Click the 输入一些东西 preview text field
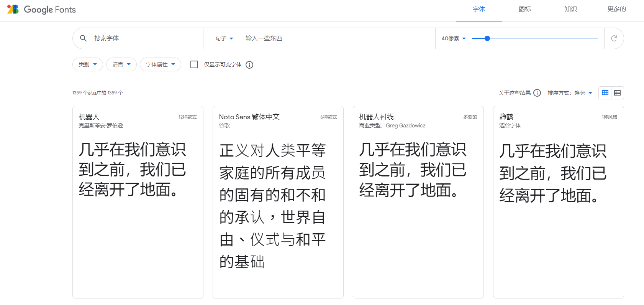Image resolution: width=644 pixels, height=305 pixels. tap(337, 38)
